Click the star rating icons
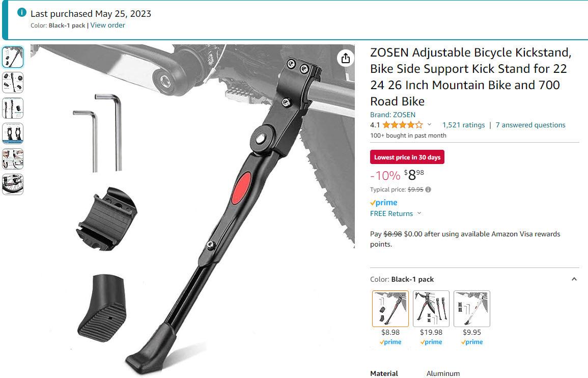Viewport: 588px width, 378px height. [402, 125]
